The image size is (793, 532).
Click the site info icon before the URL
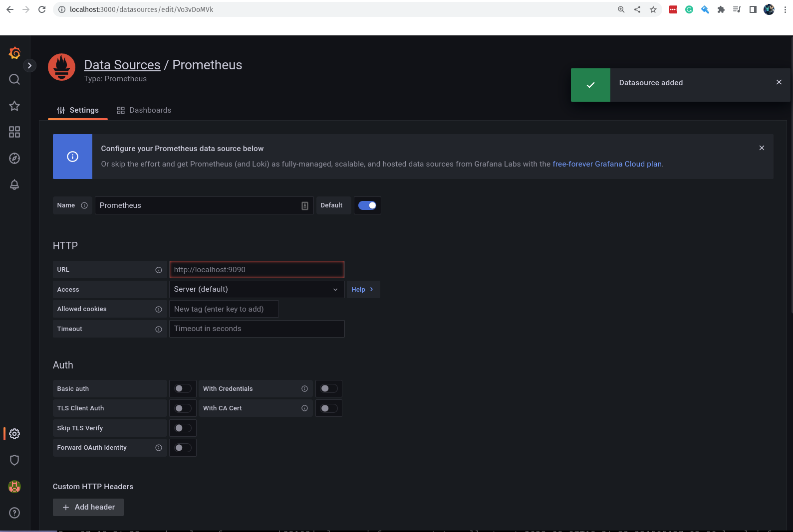(62, 9)
